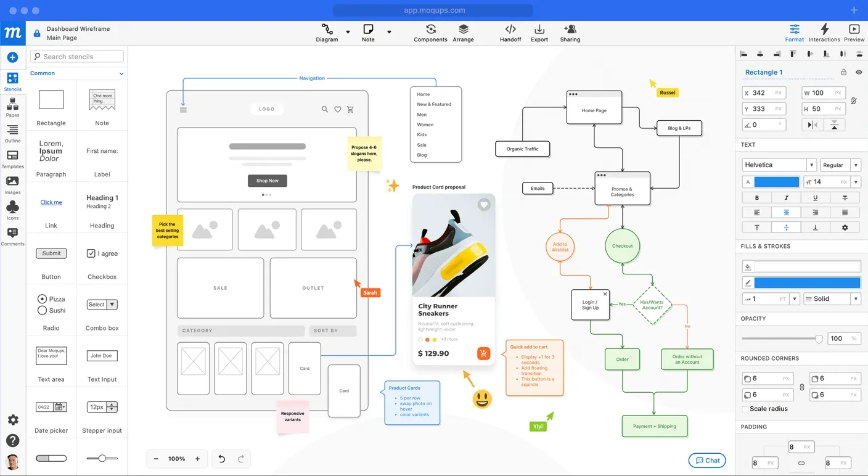Apply bold text formatting
Image resolution: width=868 pixels, height=476 pixels.
tap(757, 198)
